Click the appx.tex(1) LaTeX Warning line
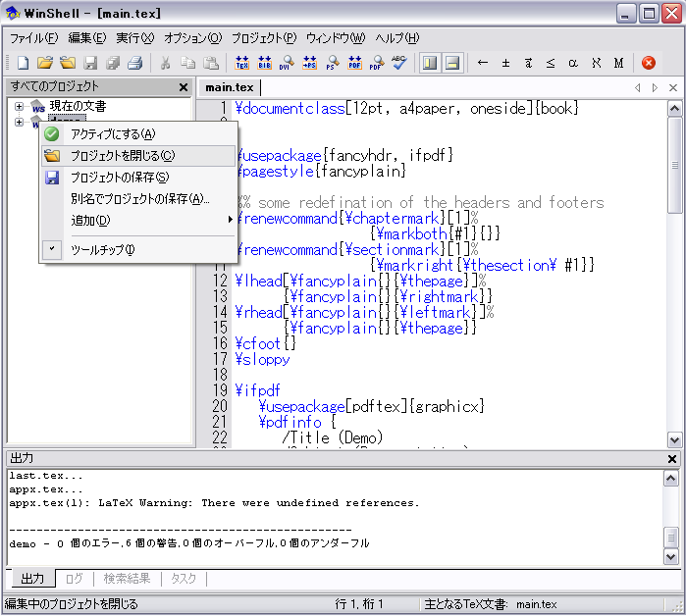Screen dimensions: 686x616 pyautogui.click(x=214, y=503)
